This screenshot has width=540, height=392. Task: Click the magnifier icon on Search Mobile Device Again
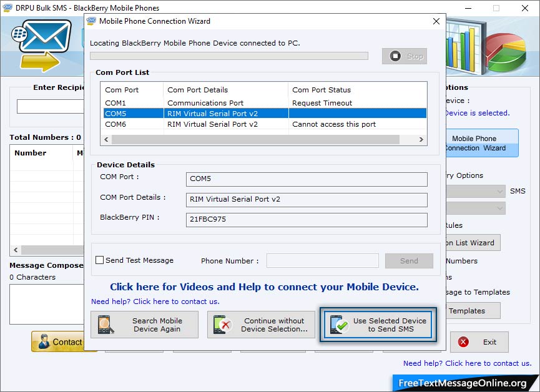(x=106, y=325)
